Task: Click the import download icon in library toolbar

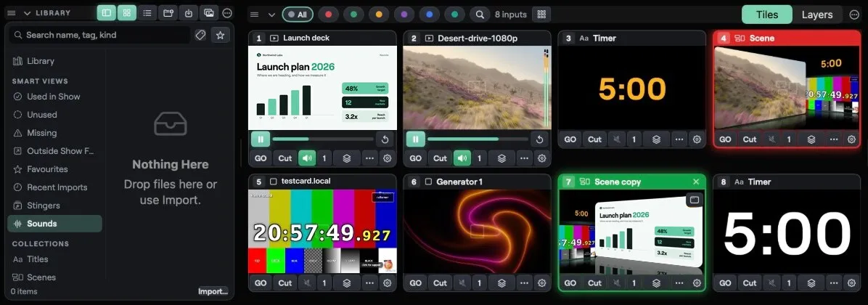Action: pyautogui.click(x=189, y=13)
